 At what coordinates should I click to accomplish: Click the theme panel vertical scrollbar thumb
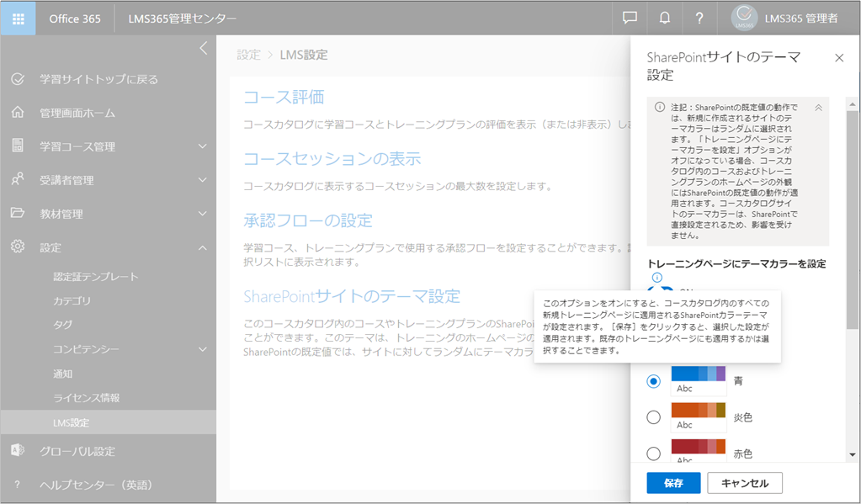(853, 220)
